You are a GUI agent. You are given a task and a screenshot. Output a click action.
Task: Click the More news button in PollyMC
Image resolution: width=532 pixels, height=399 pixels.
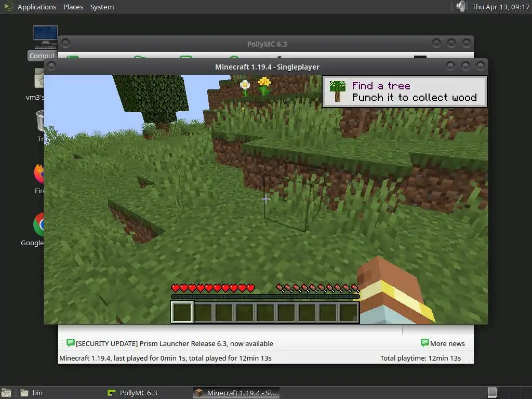click(x=443, y=343)
